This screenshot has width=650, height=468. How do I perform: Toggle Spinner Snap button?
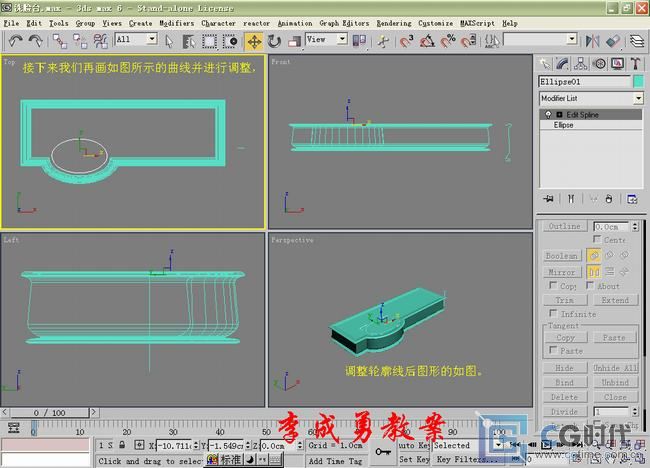click(468, 41)
